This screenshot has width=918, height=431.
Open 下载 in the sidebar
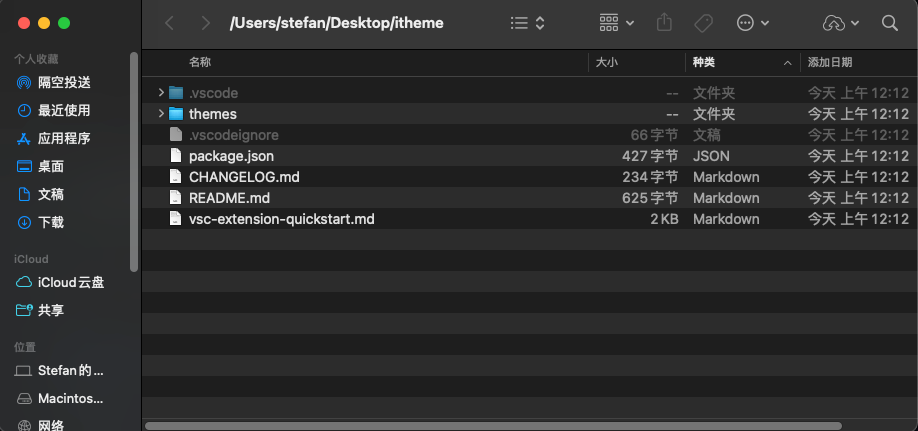tap(51, 223)
